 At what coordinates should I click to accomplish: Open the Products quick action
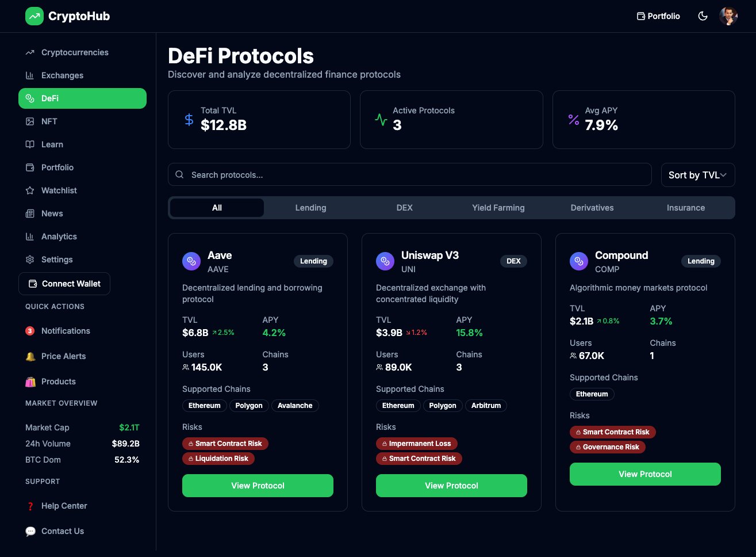click(82, 381)
